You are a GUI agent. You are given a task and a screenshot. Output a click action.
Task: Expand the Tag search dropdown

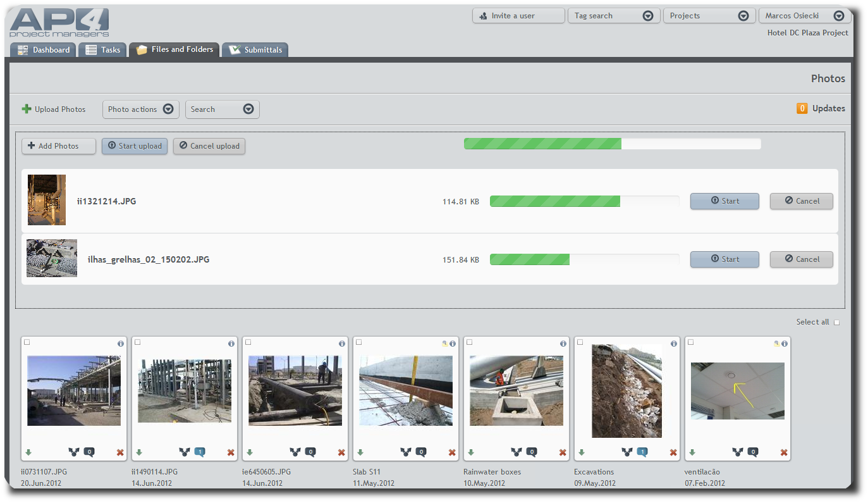(x=647, y=15)
